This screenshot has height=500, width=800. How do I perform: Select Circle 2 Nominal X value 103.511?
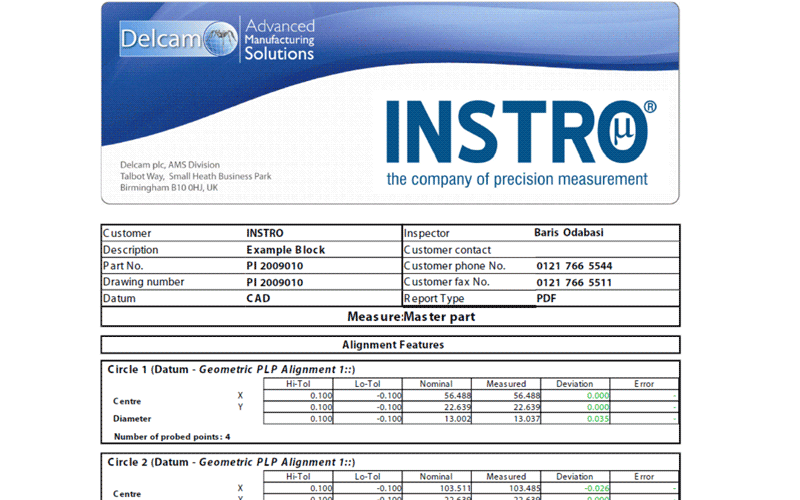pyautogui.click(x=456, y=488)
